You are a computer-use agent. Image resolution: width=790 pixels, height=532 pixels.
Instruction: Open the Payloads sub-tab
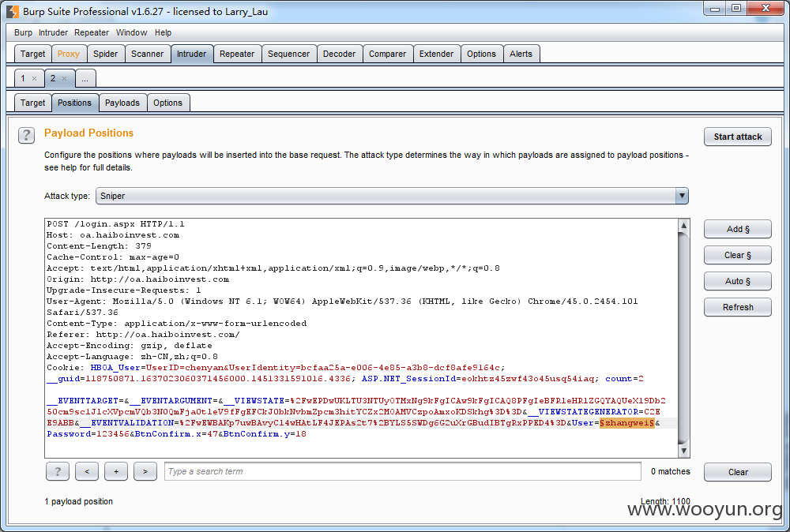click(x=122, y=103)
